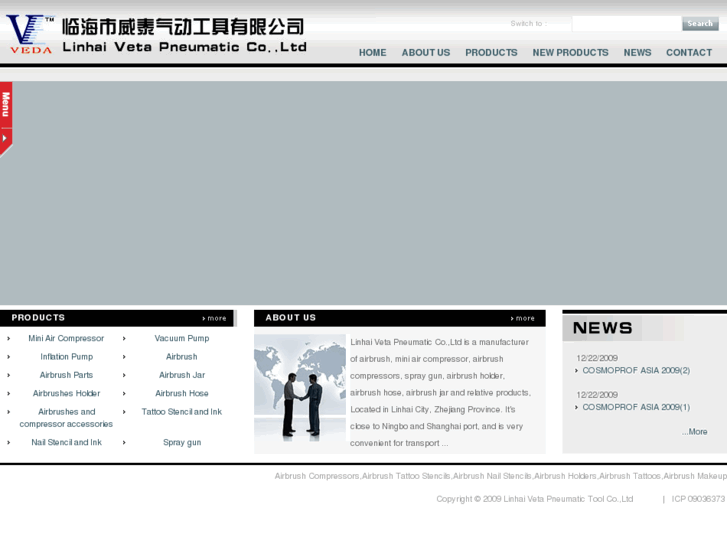The height and width of the screenshot is (545, 727).
Task: Open the PRODUCTS menu
Action: (x=491, y=52)
